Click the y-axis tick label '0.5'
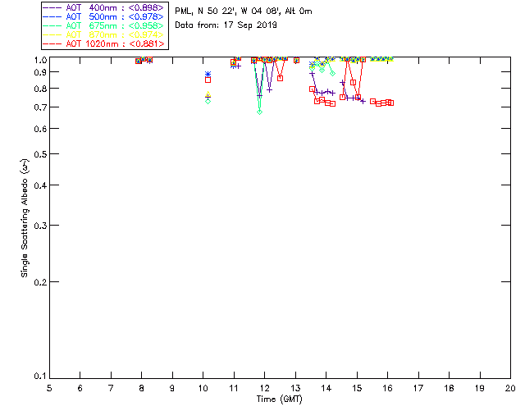 (40, 154)
